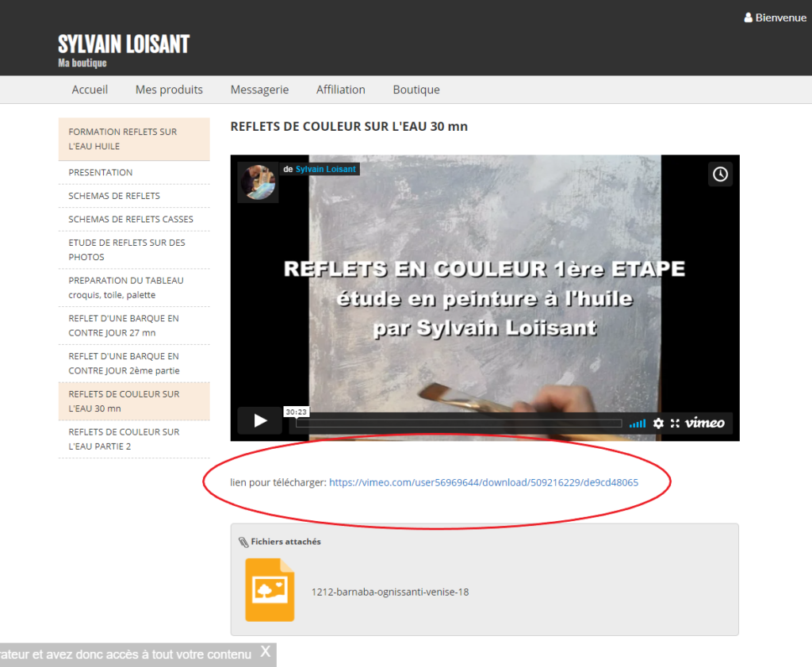The height and width of the screenshot is (667, 812).
Task: Open the Accueil menu item
Action: 90,90
